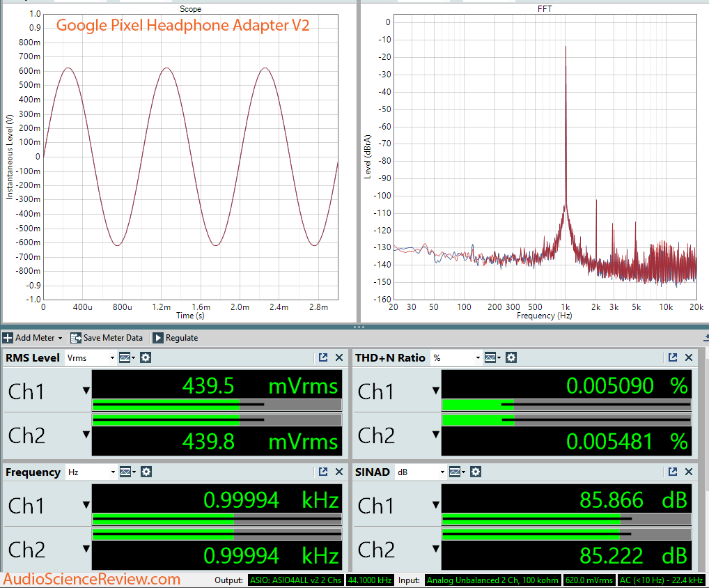This screenshot has width=709, height=588.
Task: Click the FFT graph title
Action: (545, 8)
